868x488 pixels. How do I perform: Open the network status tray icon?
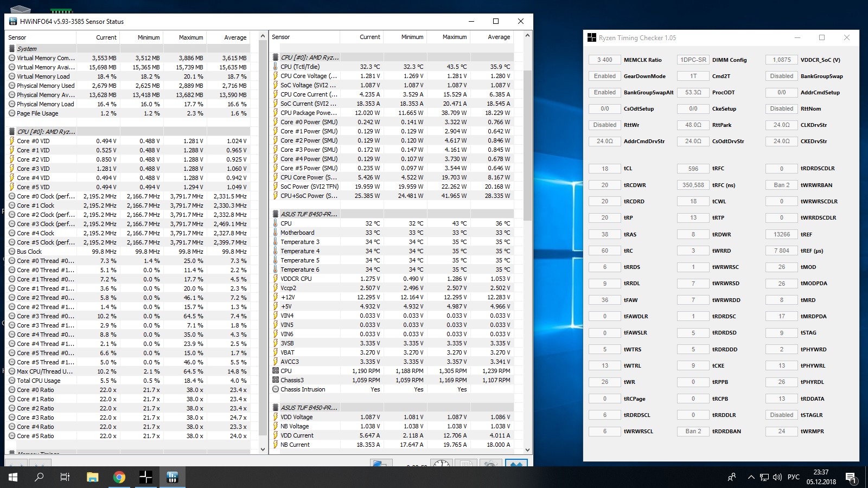click(764, 477)
